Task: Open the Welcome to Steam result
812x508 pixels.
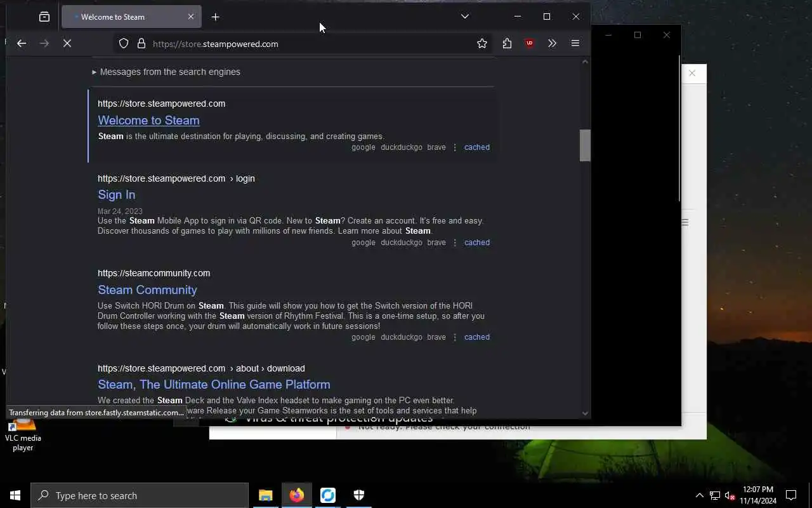Action: click(148, 120)
